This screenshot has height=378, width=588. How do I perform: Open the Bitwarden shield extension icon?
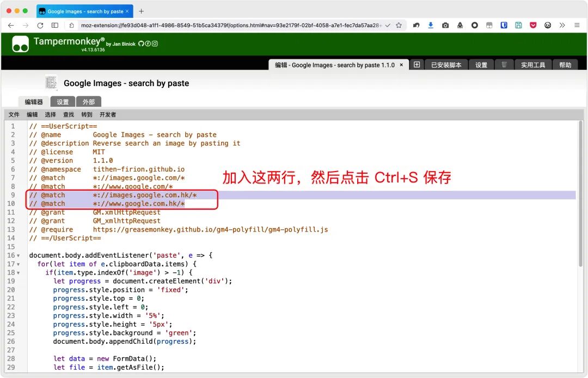pyautogui.click(x=504, y=26)
